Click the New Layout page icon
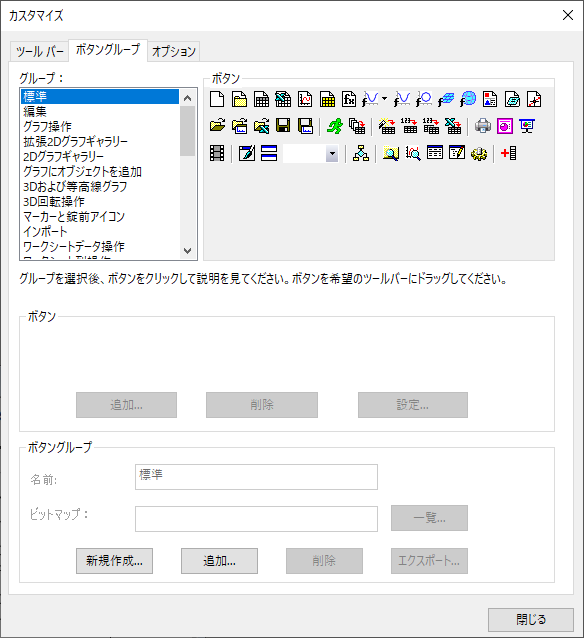The image size is (584, 638). [490, 99]
